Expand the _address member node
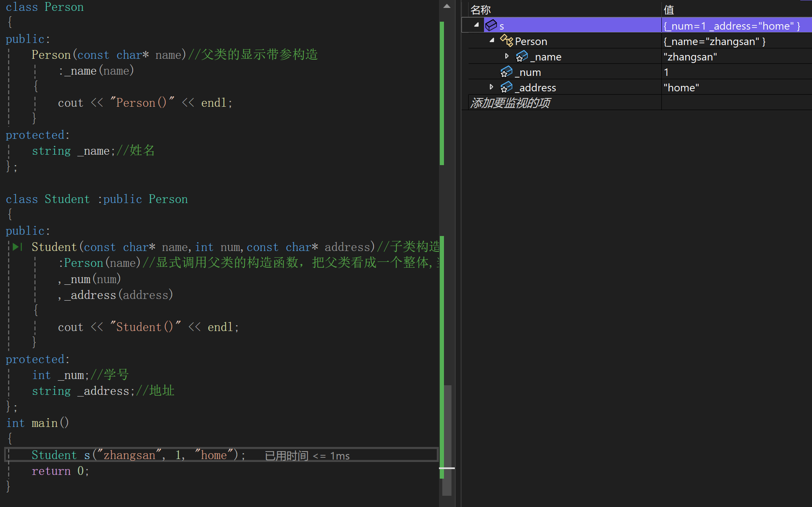The image size is (812, 507). click(492, 87)
